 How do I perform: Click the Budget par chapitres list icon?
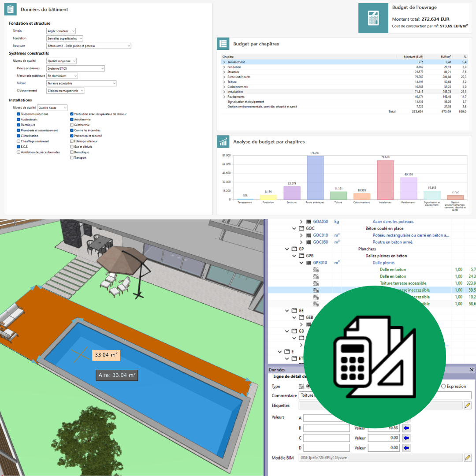[x=223, y=44]
